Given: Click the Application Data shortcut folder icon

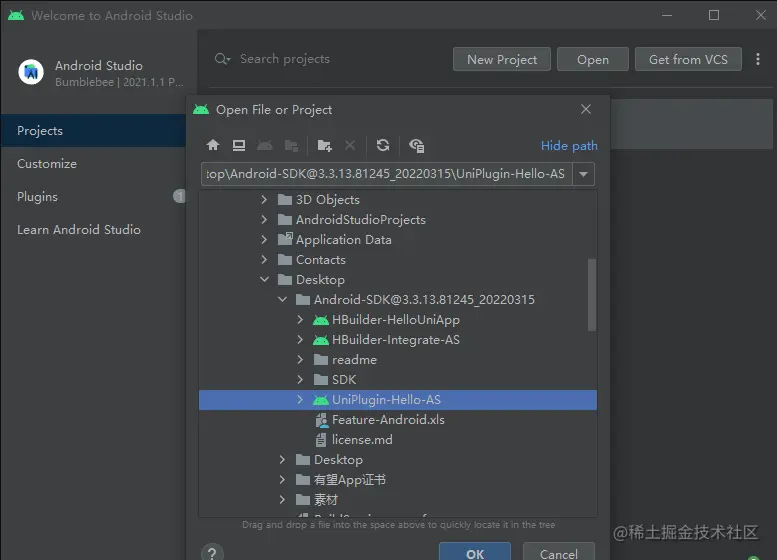Looking at the screenshot, I should [285, 239].
